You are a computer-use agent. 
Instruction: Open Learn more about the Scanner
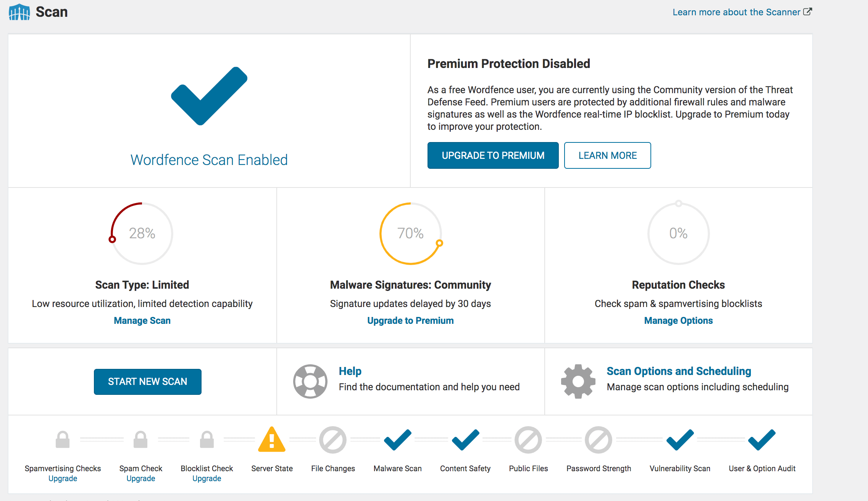point(741,12)
